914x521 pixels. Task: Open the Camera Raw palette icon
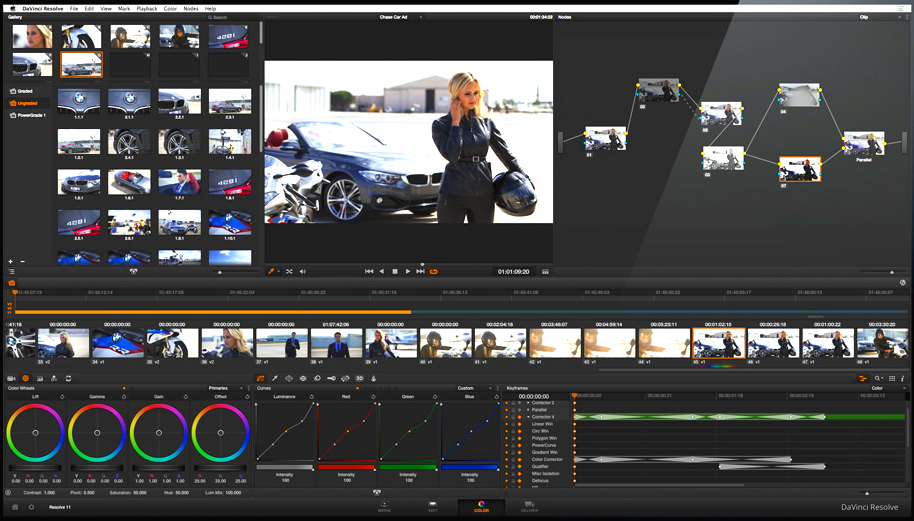click(x=11, y=379)
